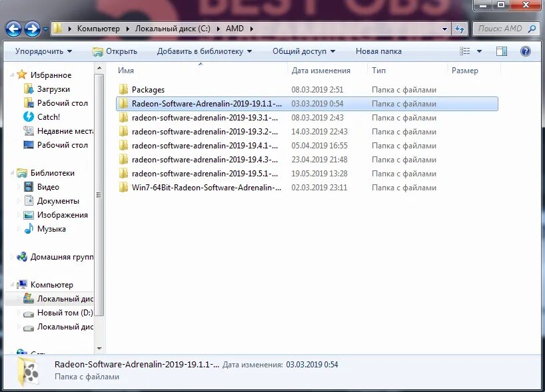Image resolution: width=545 pixels, height=392 pixels.
Task: Click 'Компьютер' in the address bar
Action: pos(99,29)
